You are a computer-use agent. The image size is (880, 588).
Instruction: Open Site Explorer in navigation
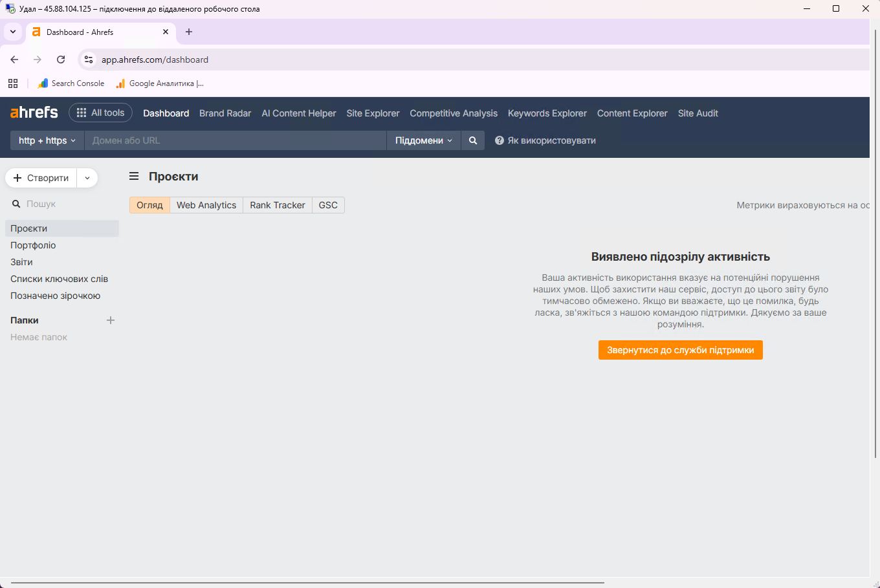point(373,113)
